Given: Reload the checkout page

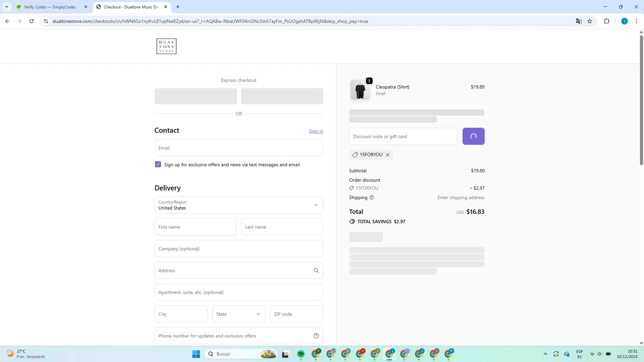Looking at the screenshot, I should pyautogui.click(x=31, y=21).
